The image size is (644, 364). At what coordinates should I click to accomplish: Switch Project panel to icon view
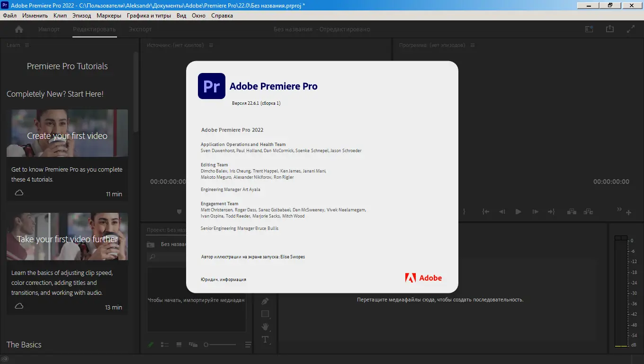[179, 345]
